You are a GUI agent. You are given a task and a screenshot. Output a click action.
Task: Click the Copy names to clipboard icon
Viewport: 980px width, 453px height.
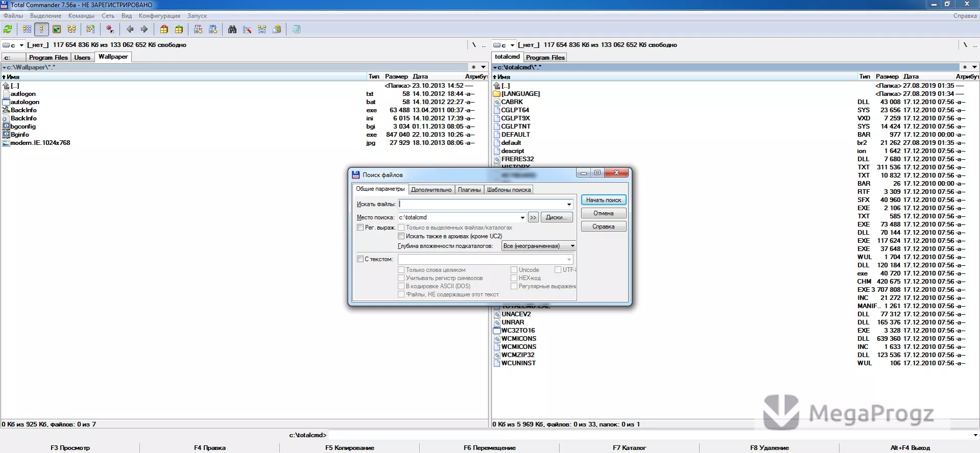coord(277,30)
